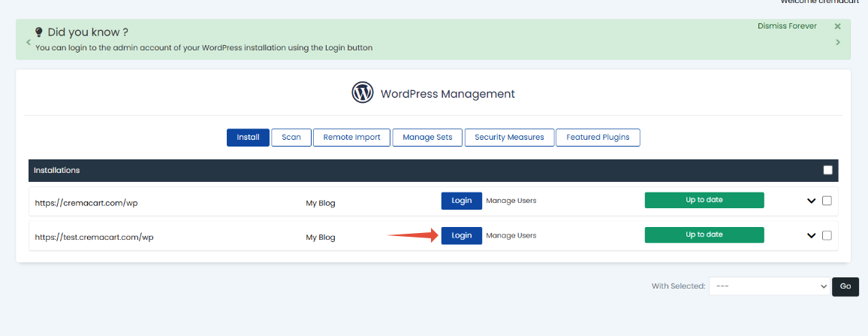Open the Remote Import tab
Viewport: 868px width, 336px height.
[x=351, y=138]
